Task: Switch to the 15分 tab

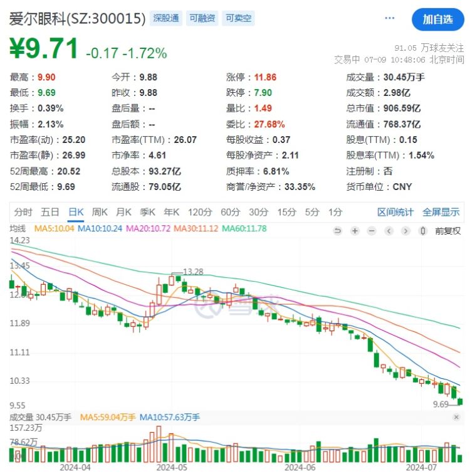Action: point(286,212)
